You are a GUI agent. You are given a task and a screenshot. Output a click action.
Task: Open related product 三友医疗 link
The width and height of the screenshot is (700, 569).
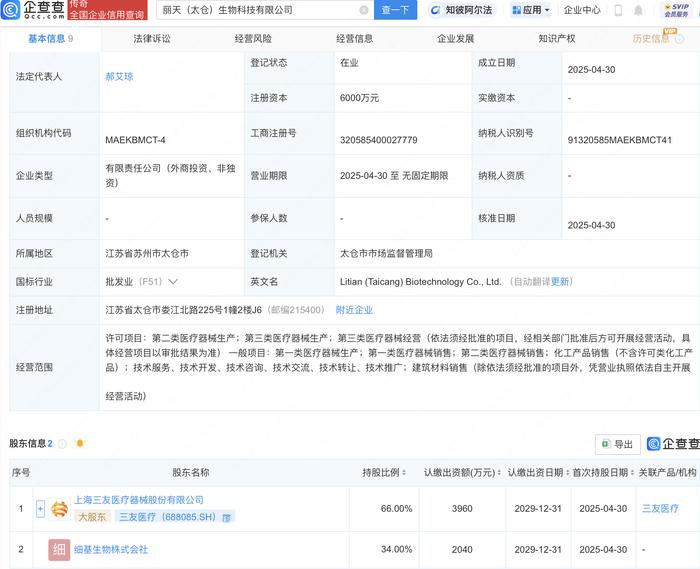point(660,508)
